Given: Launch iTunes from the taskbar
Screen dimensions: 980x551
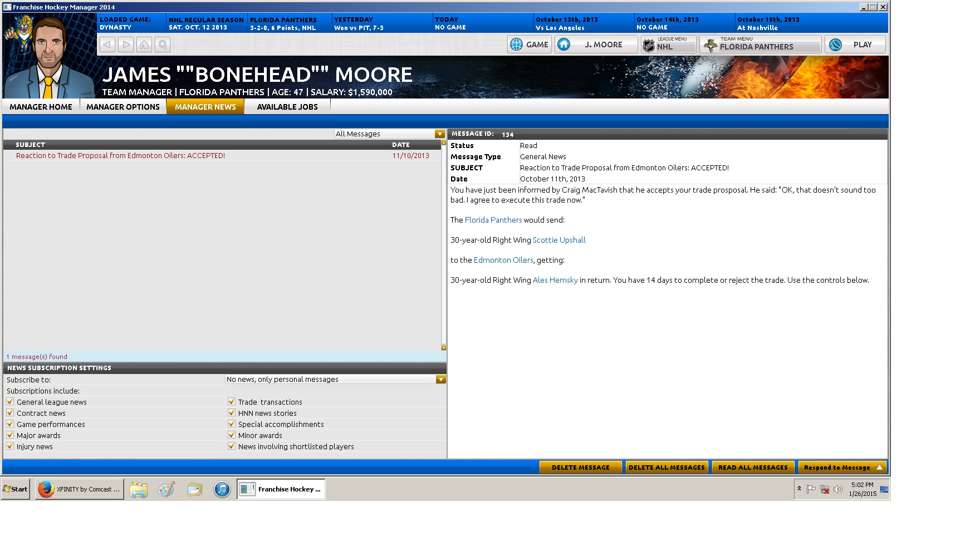Looking at the screenshot, I should click(x=222, y=489).
